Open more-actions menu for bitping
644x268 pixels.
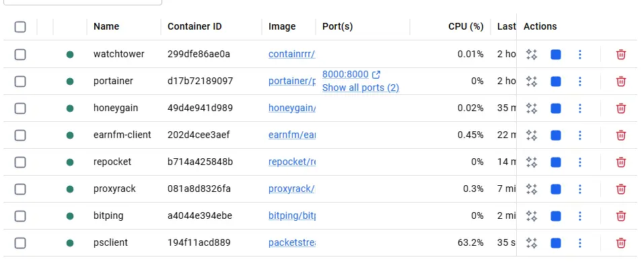tap(580, 215)
